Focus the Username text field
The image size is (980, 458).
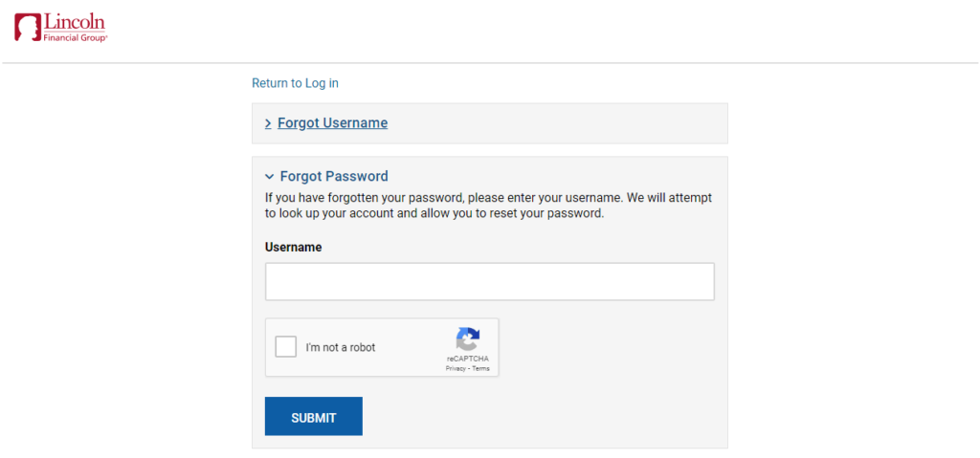coord(489,281)
